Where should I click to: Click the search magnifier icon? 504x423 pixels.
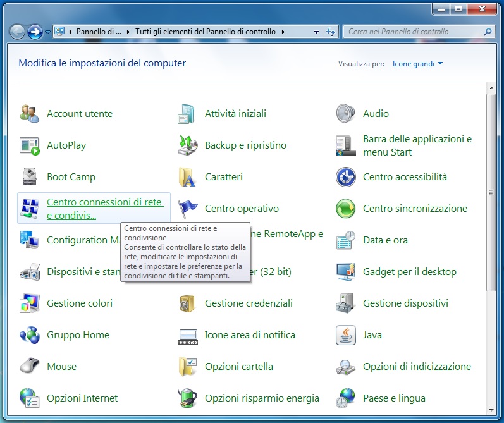coord(488,32)
